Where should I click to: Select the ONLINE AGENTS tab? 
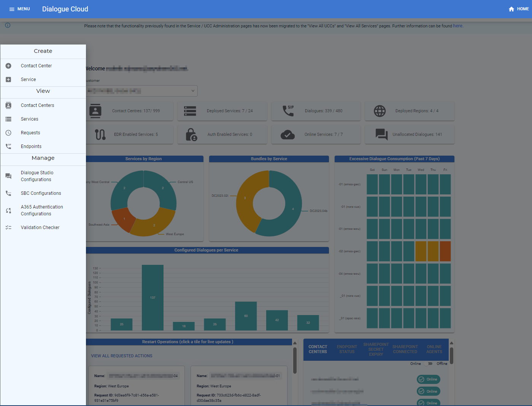(x=434, y=349)
